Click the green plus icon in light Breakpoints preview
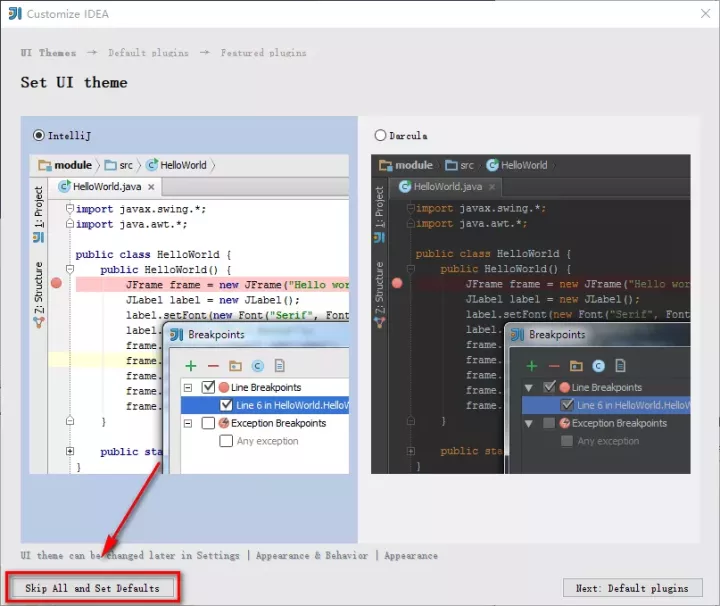Image resolution: width=720 pixels, height=606 pixels. (x=190, y=366)
